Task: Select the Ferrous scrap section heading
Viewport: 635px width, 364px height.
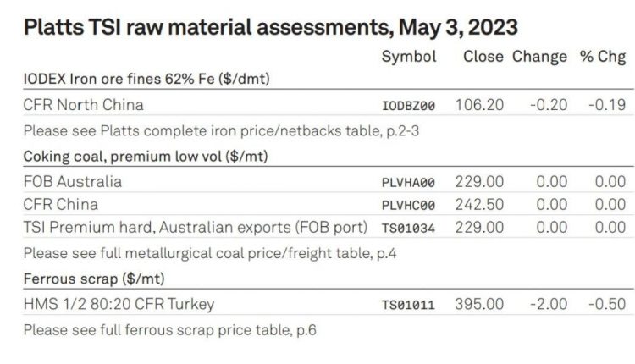Action: 94,279
